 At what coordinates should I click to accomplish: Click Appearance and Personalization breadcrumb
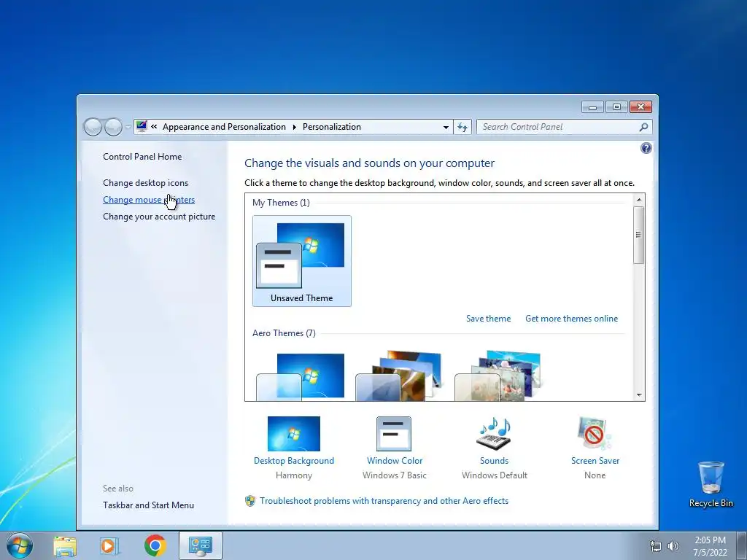pyautogui.click(x=224, y=127)
